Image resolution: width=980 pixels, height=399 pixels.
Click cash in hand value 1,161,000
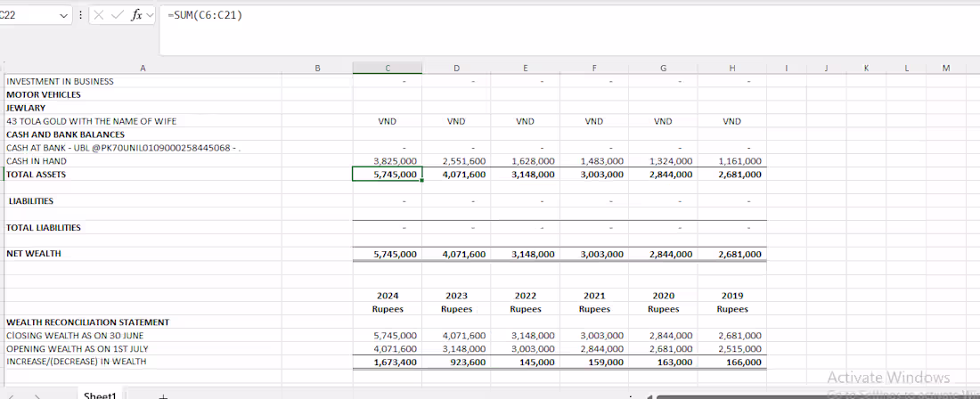coord(731,161)
